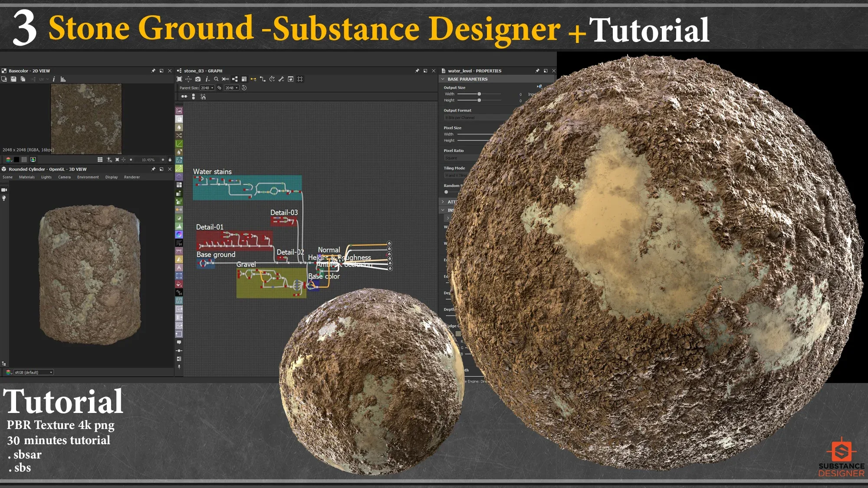The width and height of the screenshot is (868, 488).
Task: Click the Basecolor texture thumbnail in 2D view
Action: 86,119
